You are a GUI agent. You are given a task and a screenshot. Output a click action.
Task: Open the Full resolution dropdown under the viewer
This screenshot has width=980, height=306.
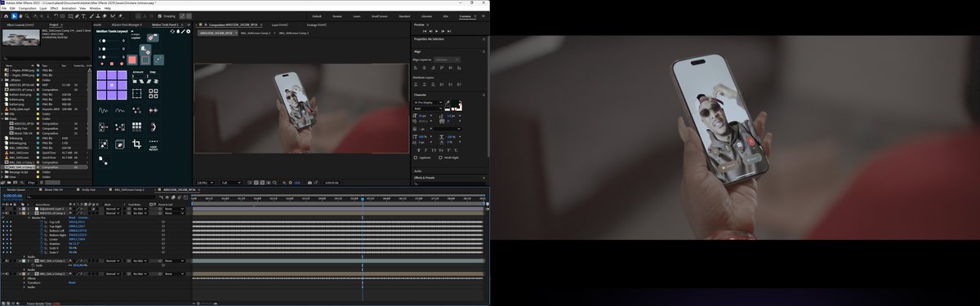click(231, 182)
